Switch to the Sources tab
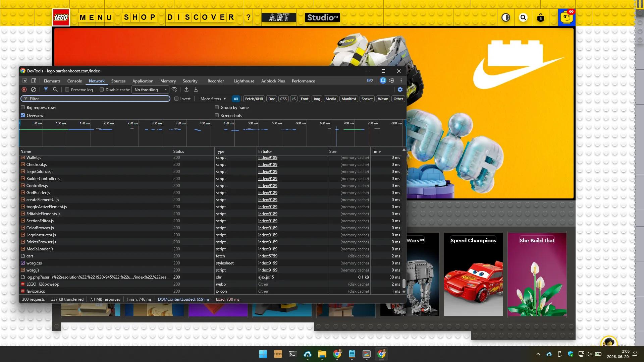This screenshot has height=362, width=644. (x=118, y=81)
